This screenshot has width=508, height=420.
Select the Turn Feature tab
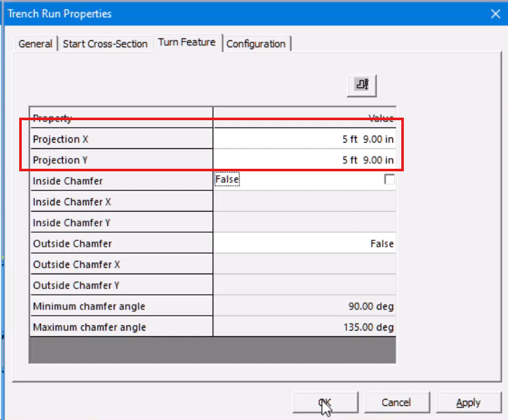[187, 43]
